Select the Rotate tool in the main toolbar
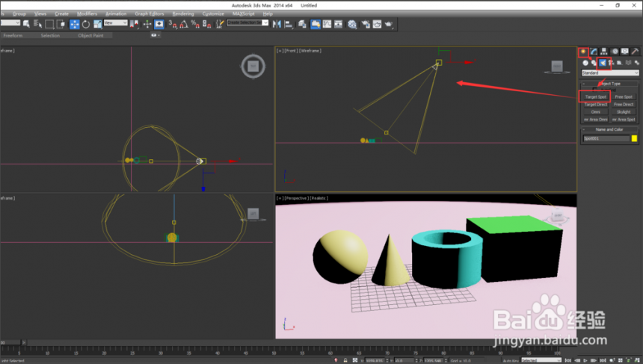643x364 pixels. [86, 24]
